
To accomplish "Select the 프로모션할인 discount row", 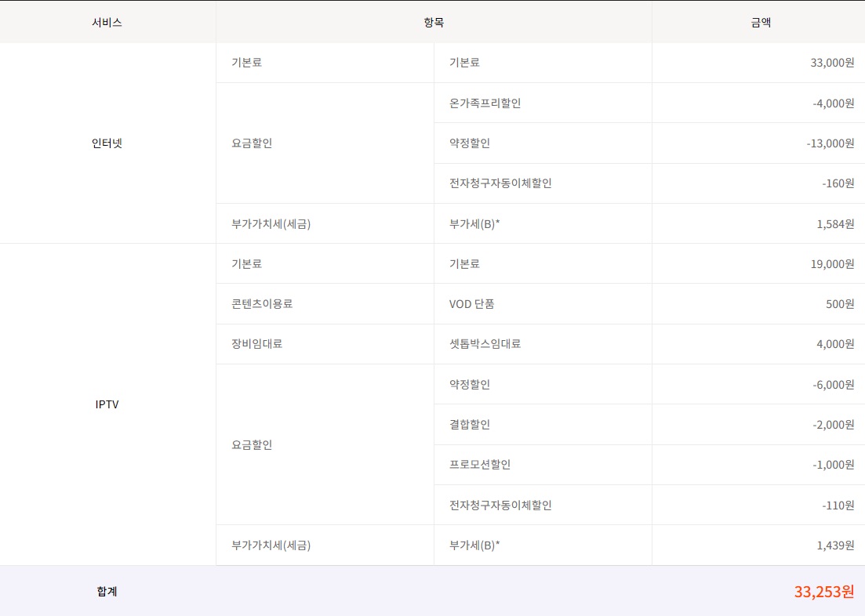I will pyautogui.click(x=480, y=465).
